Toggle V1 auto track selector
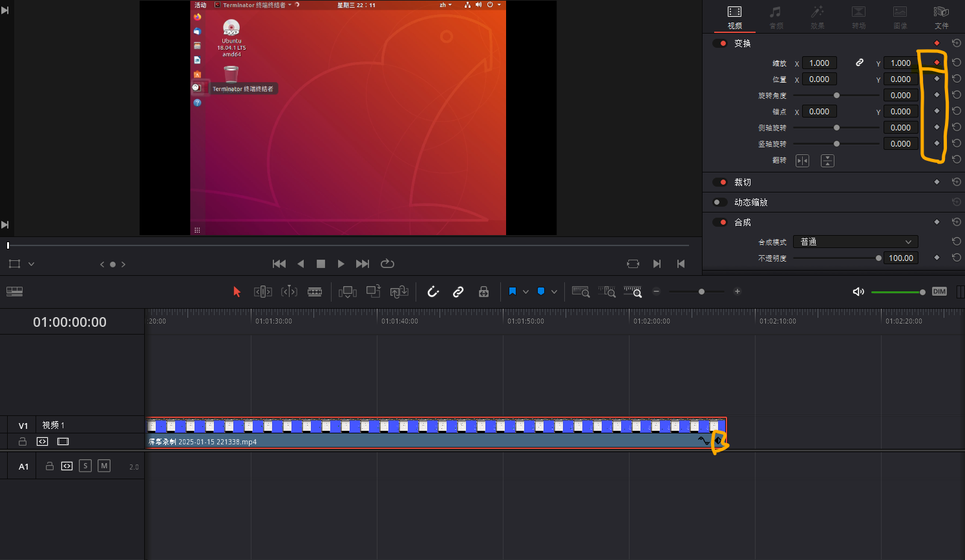The image size is (965, 560). [x=43, y=442]
